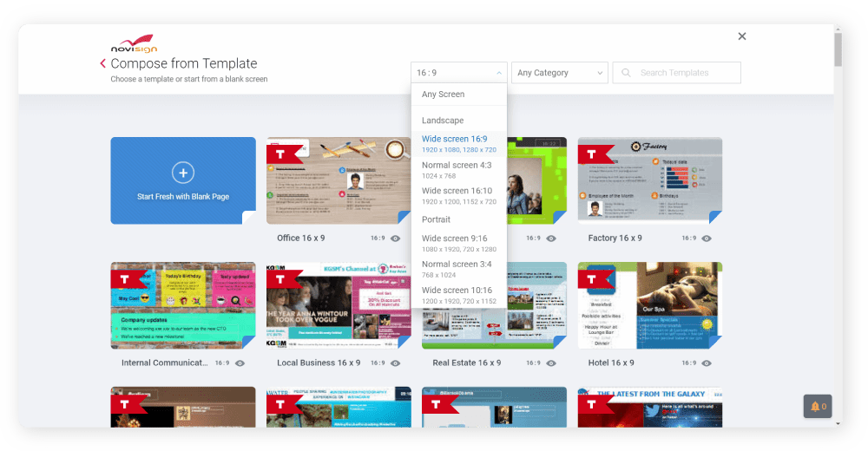The image size is (868, 451).
Task: Close the template dialog with the X
Action: (x=742, y=36)
